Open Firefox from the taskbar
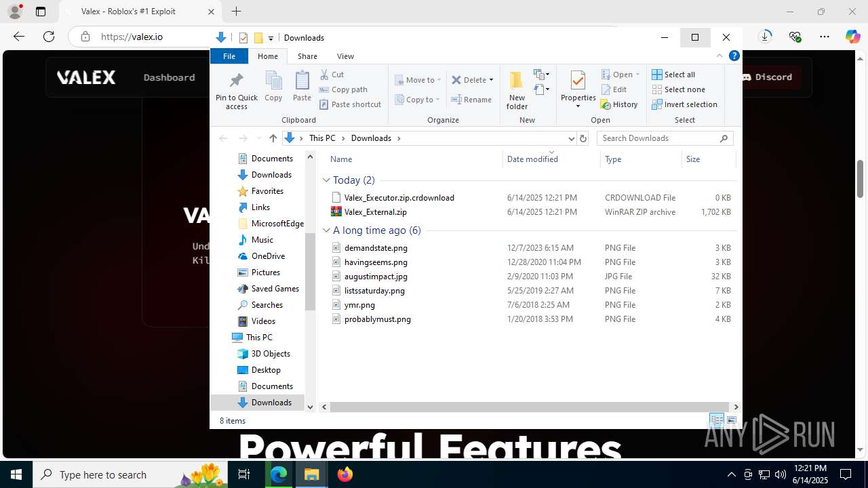 (x=345, y=474)
